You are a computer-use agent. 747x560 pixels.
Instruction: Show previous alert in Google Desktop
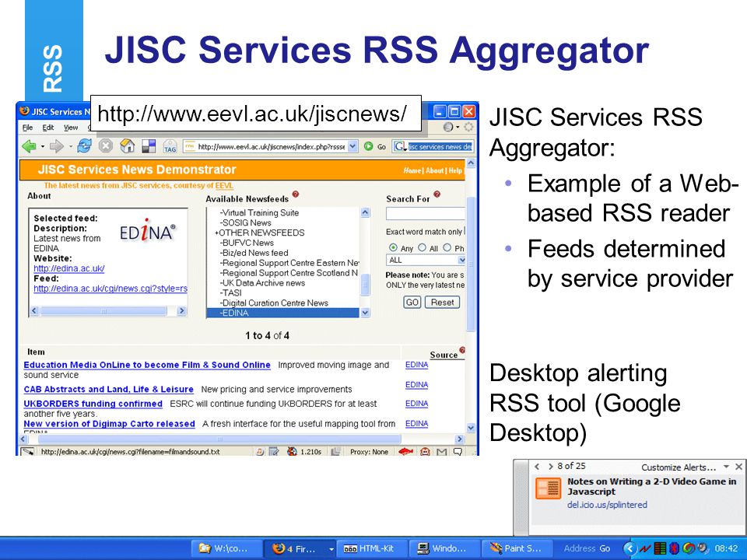click(x=538, y=467)
